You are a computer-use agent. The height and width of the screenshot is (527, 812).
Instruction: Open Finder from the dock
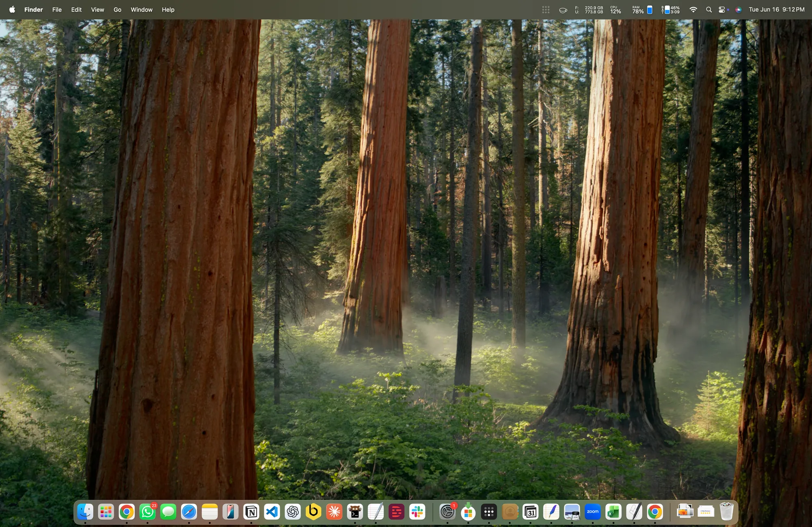click(85, 512)
